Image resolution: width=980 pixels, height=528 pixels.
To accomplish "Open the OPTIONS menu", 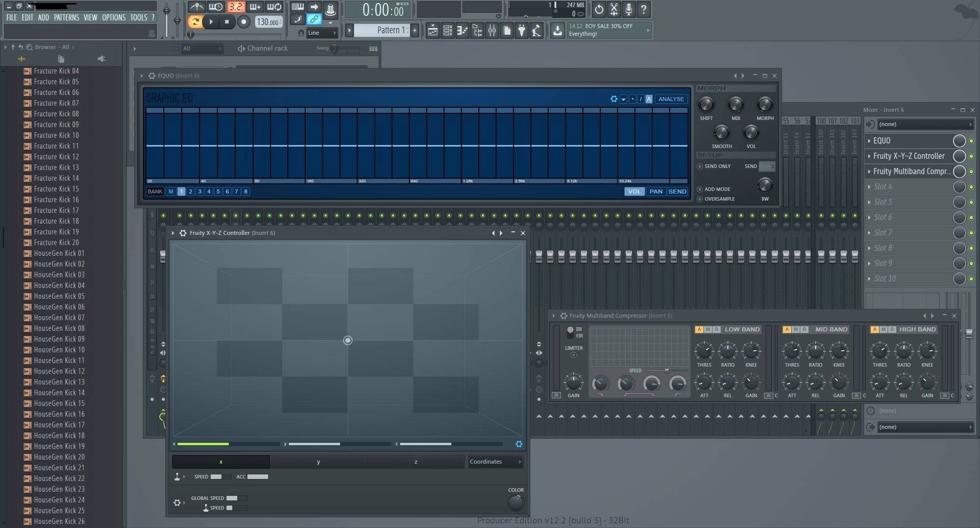I will pos(113,17).
